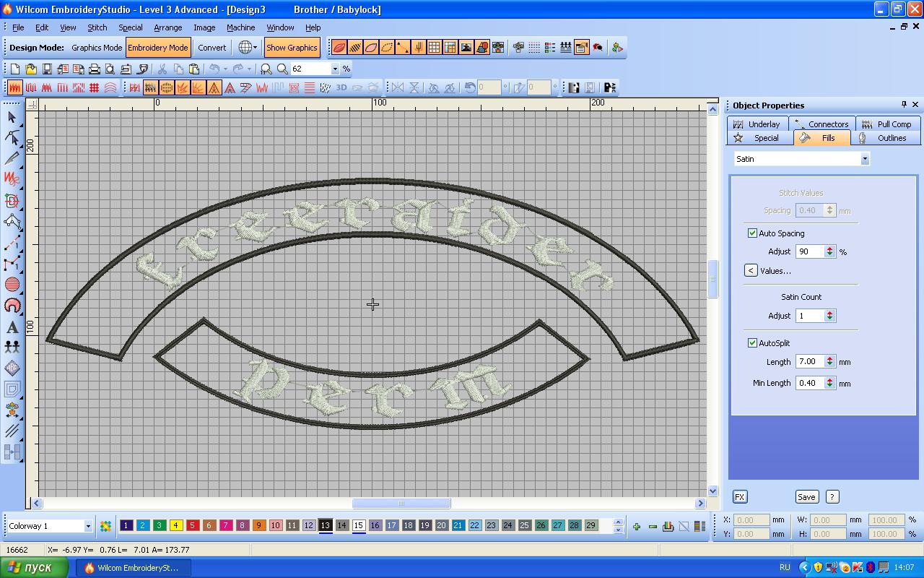Click the '?' help button

[x=832, y=497]
